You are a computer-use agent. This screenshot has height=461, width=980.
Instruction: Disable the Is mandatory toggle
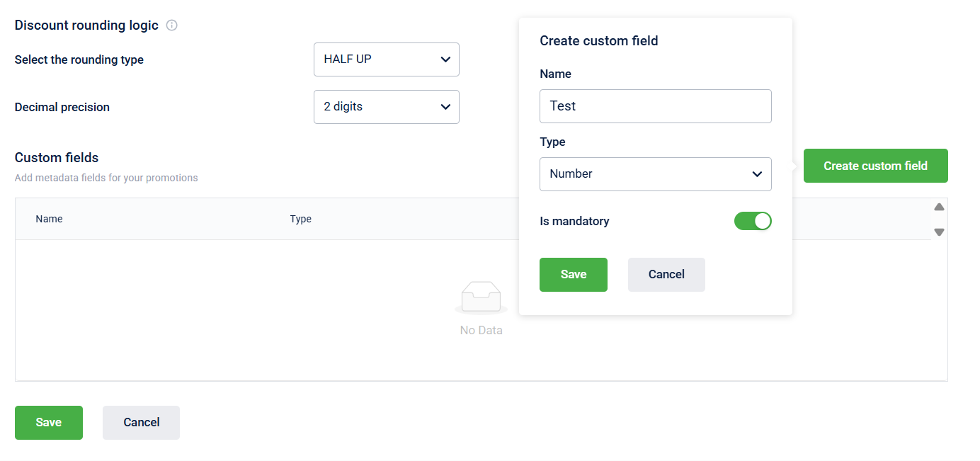[x=752, y=222]
